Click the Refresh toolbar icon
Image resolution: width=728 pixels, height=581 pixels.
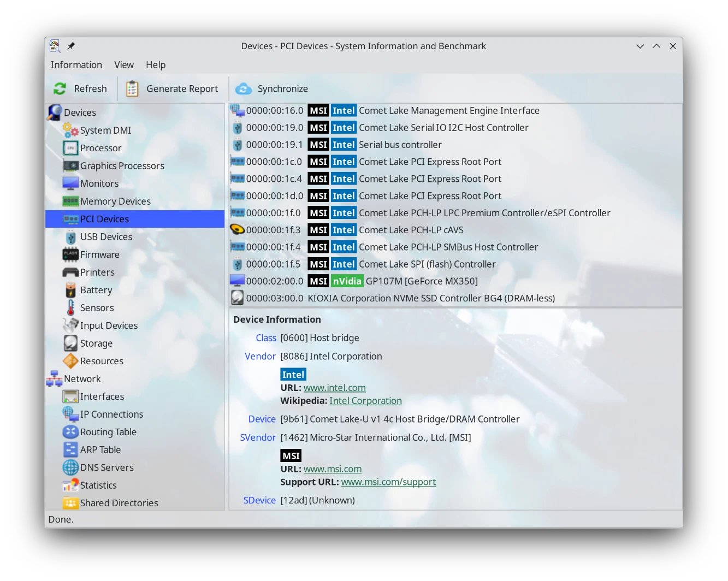click(60, 88)
